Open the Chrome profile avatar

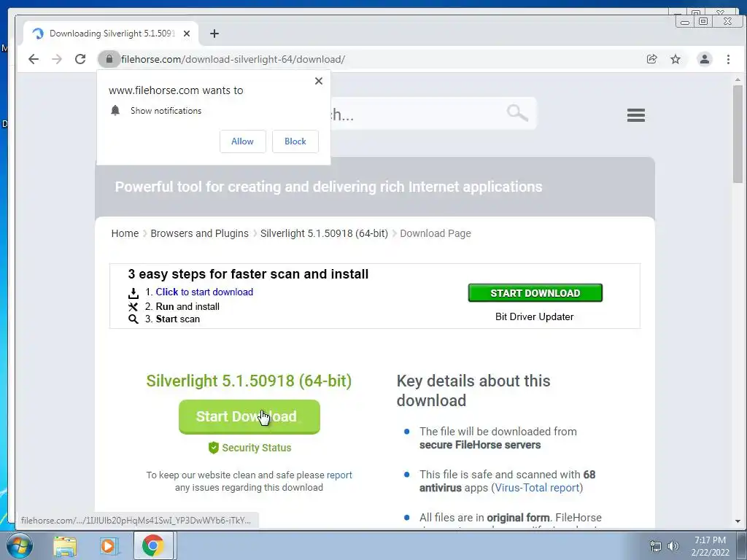pos(704,59)
